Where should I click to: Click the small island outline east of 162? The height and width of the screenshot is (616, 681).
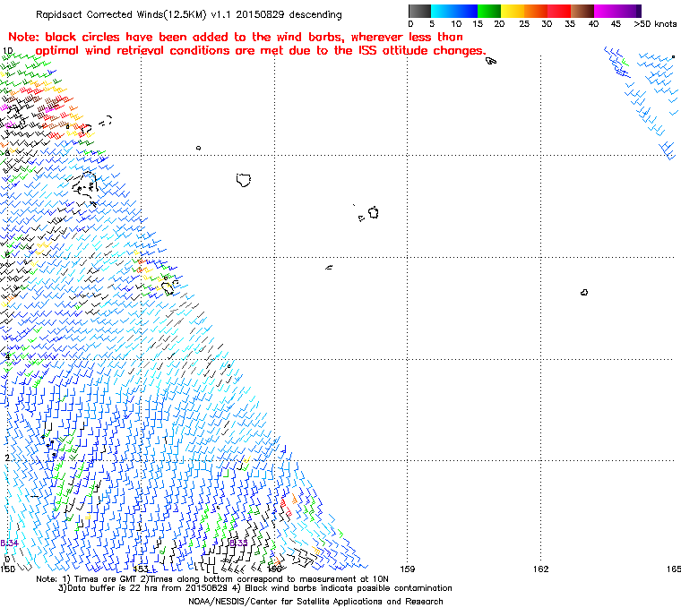coord(584,293)
